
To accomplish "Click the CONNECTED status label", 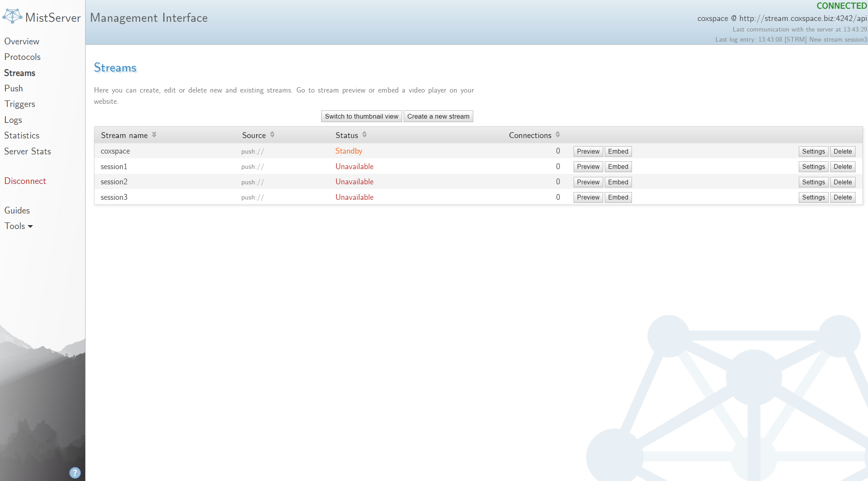I will tap(842, 5).
